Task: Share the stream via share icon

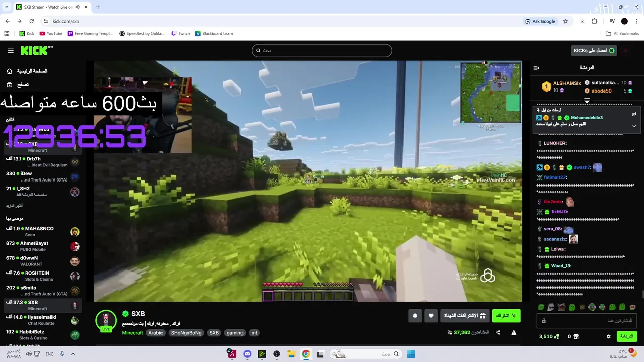Action: click(x=498, y=332)
